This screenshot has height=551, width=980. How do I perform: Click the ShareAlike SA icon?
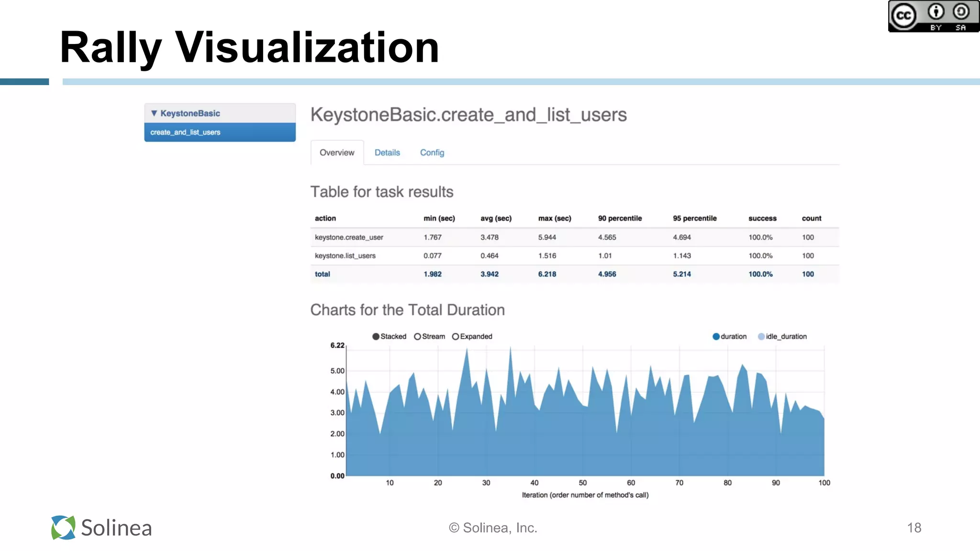click(961, 11)
